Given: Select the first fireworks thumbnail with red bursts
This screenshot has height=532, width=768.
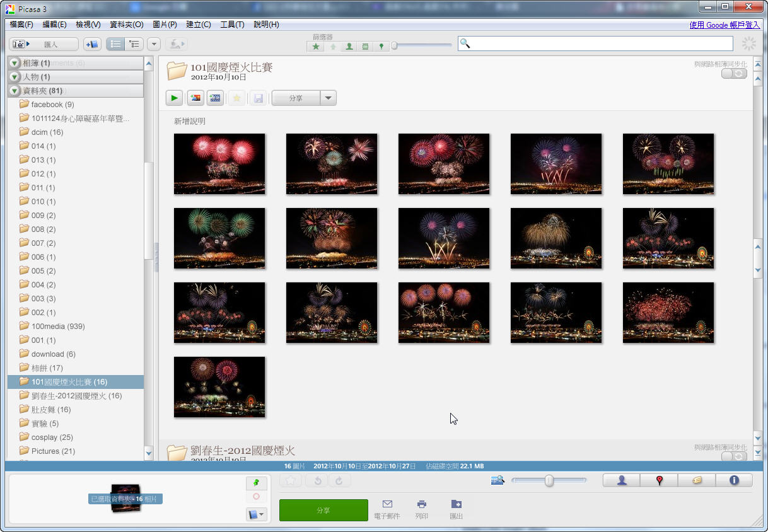Looking at the screenshot, I should coord(219,164).
